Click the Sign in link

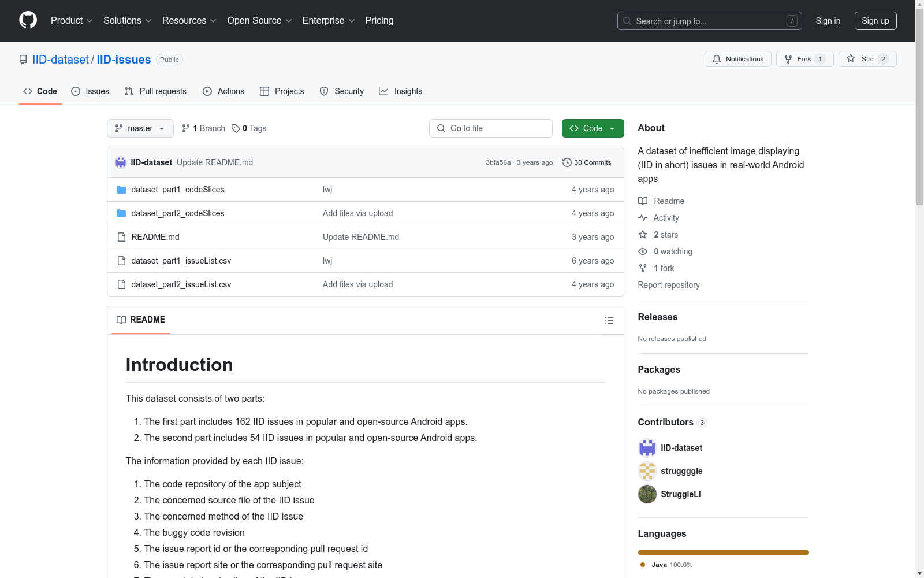click(x=828, y=21)
